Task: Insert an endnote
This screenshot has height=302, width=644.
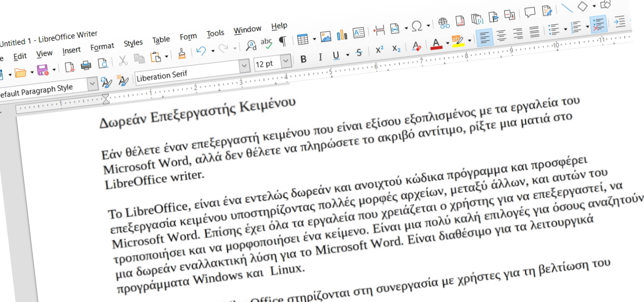Action: click(476, 19)
